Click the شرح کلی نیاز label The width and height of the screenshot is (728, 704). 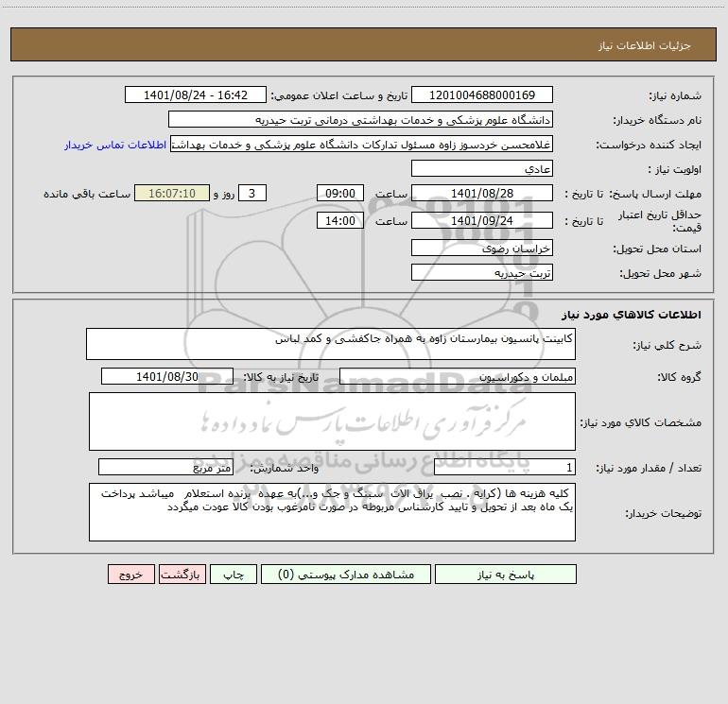[x=667, y=345]
